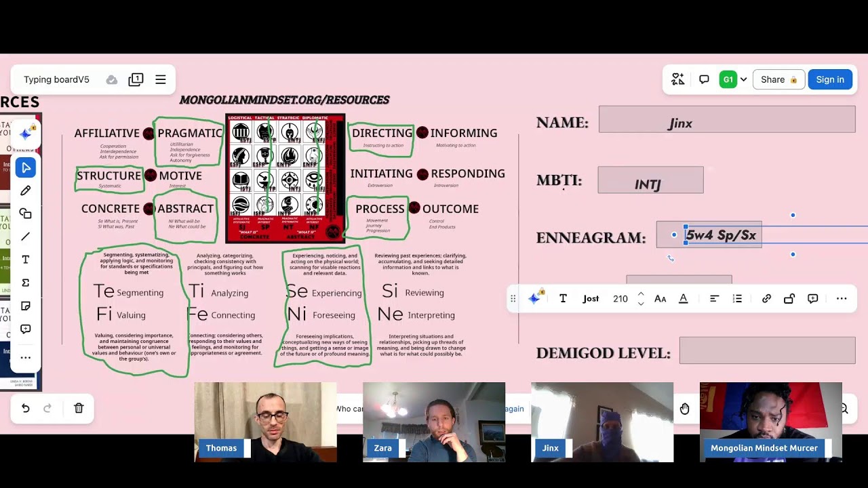Click the AFFILIATIVE label
Viewport: 868px width, 488px height.
point(106,133)
